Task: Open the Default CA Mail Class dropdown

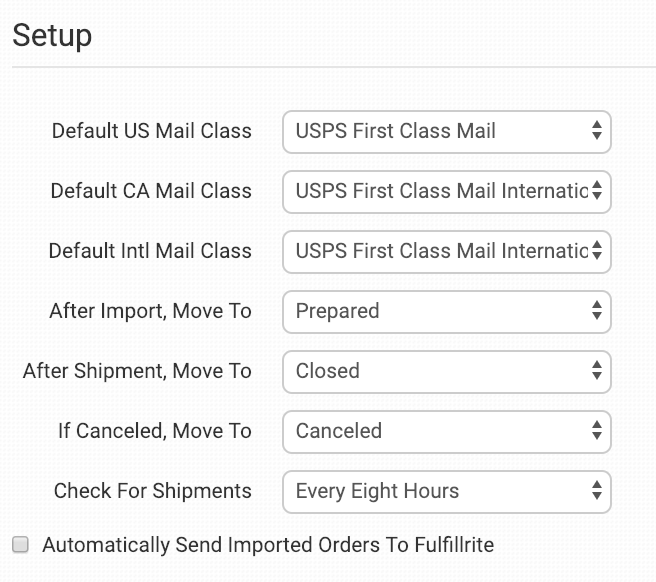Action: (x=446, y=191)
